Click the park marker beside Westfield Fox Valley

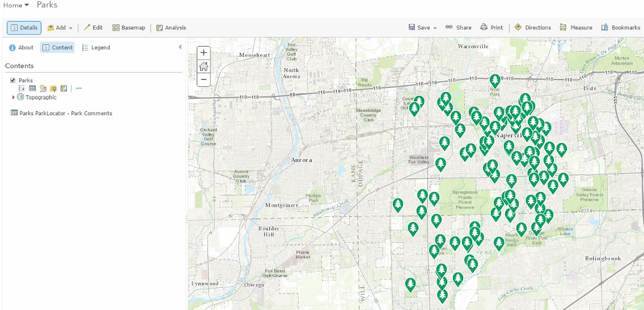click(x=440, y=164)
